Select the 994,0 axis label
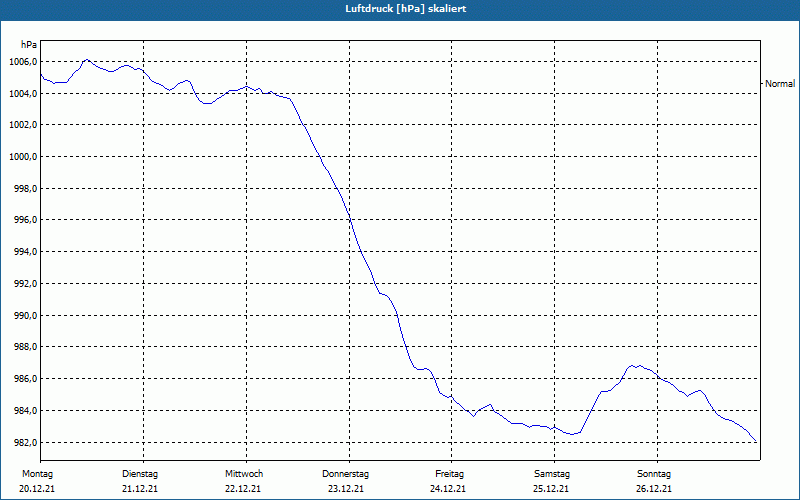Image resolution: width=800 pixels, height=500 pixels. tap(26, 252)
